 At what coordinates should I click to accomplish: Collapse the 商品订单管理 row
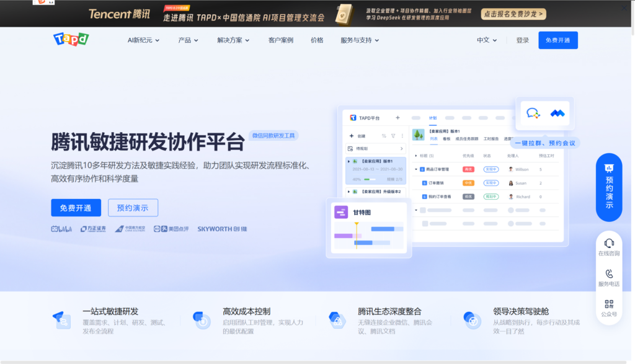[416, 169]
